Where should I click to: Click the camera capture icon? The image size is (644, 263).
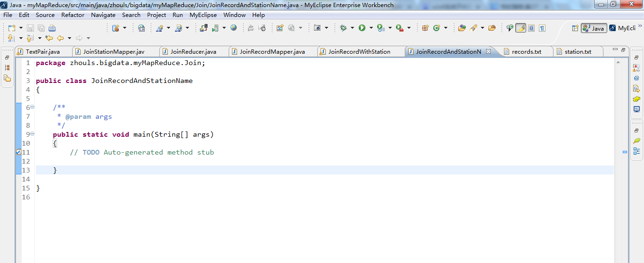(317, 28)
